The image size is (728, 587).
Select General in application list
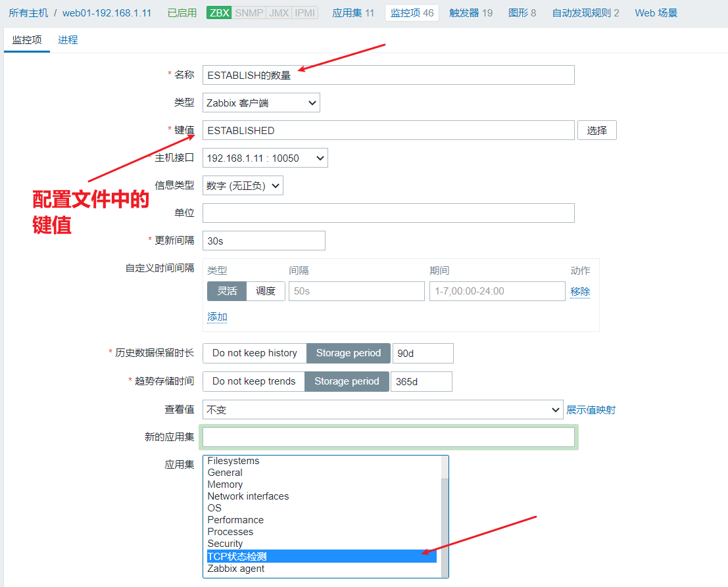coord(322,473)
